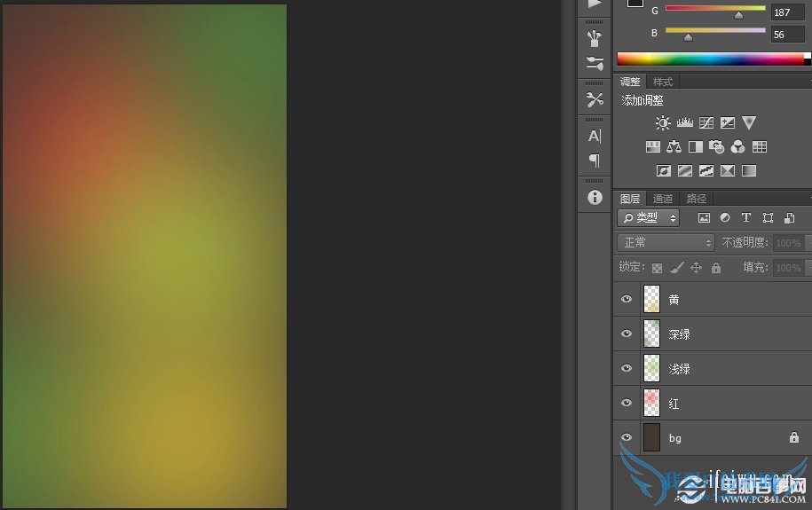The width and height of the screenshot is (812, 510).
Task: Toggle lock image pixels brush icon
Action: (x=677, y=268)
